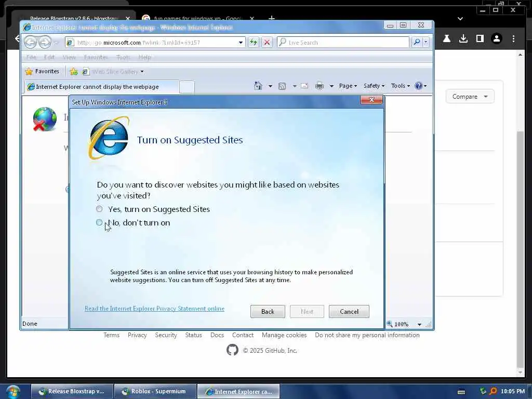The image size is (532, 399).
Task: Select 'Internet Explorer cannot display' tab
Action: 102,87
